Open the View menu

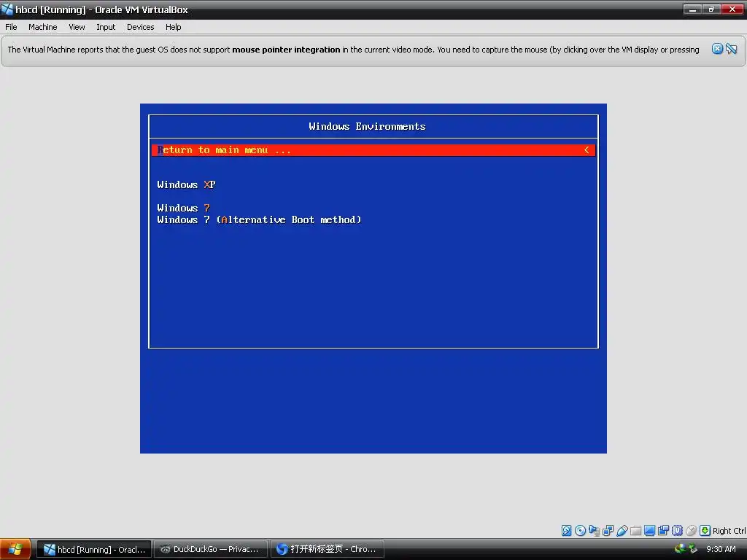(x=77, y=27)
